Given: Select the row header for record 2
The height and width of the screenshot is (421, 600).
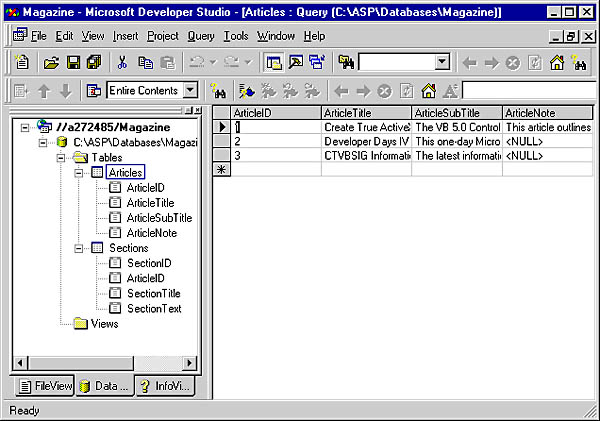Looking at the screenshot, I should click(222, 141).
